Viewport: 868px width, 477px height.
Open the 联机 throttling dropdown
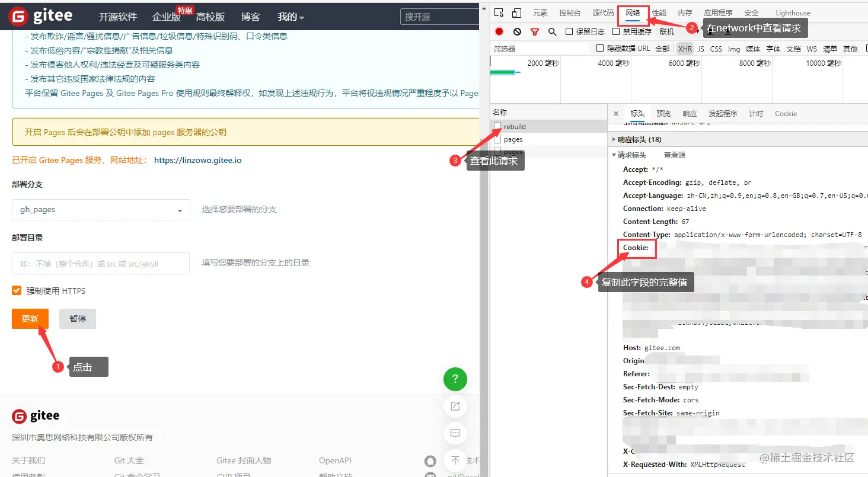667,31
